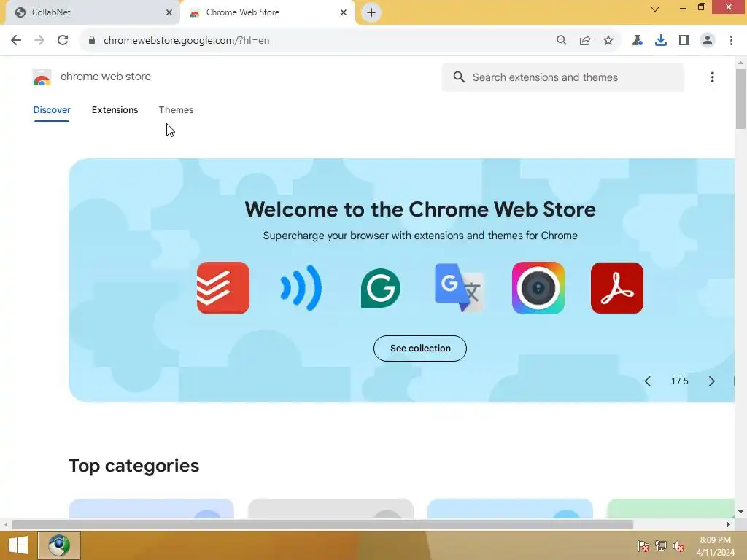Click the Chrome Web Store logo
747x560 pixels.
42,77
